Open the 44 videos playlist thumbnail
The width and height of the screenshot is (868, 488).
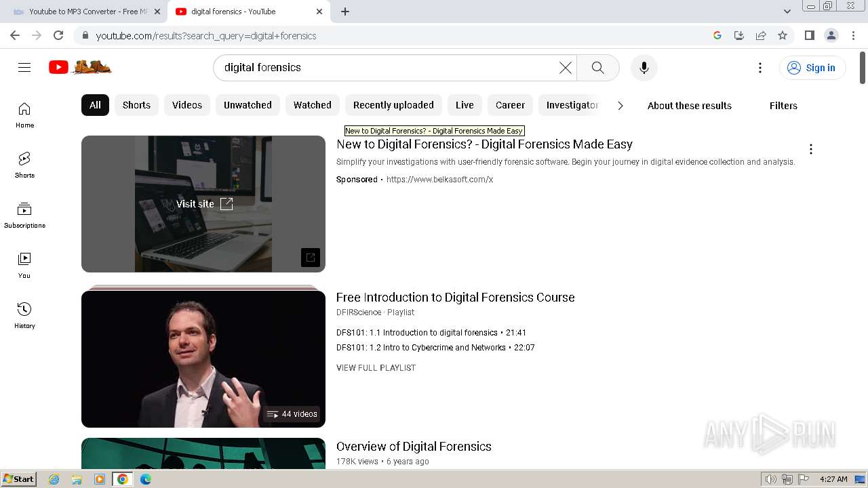click(x=203, y=359)
